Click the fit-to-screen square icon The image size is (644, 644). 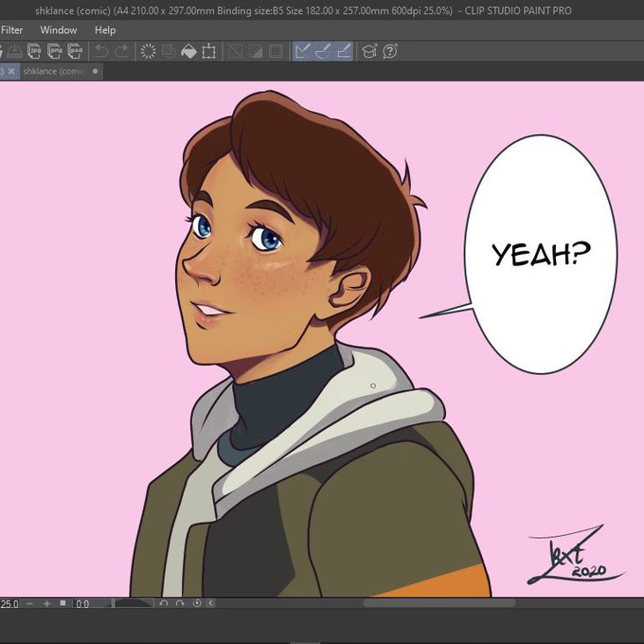point(63,603)
